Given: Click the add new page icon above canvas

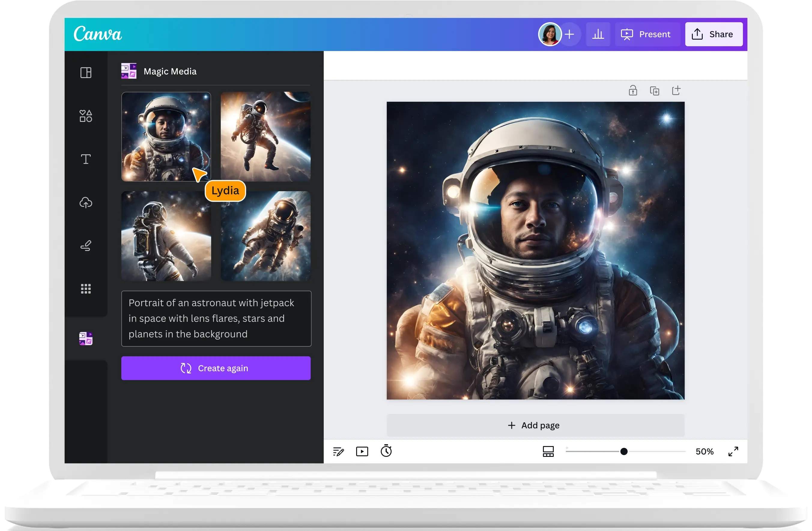Looking at the screenshot, I should 676,91.
